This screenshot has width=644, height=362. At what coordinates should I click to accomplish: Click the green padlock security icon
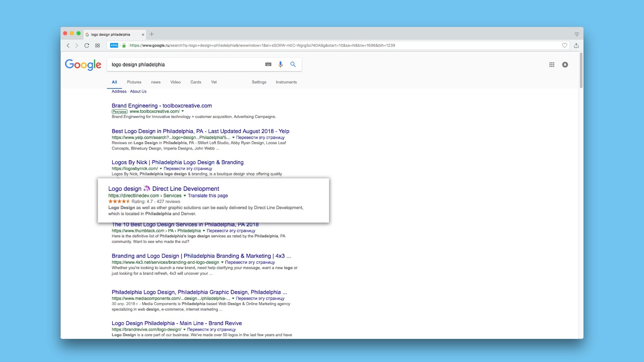click(x=124, y=45)
